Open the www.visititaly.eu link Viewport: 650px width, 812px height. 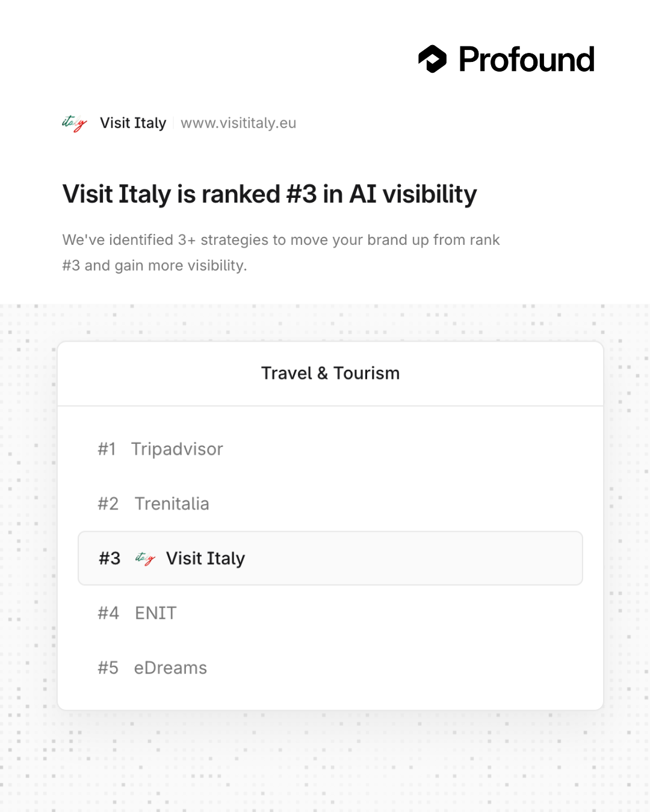tap(238, 123)
